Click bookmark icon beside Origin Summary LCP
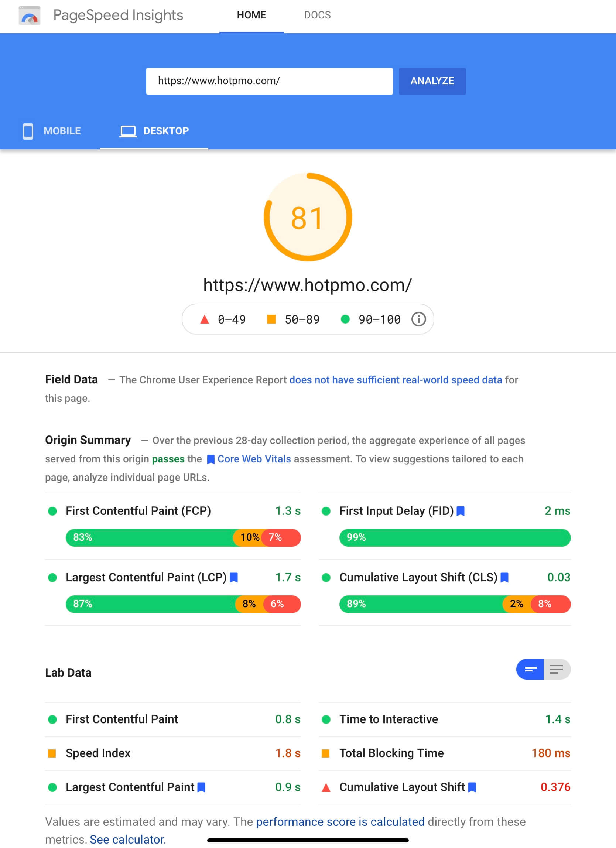 (234, 578)
